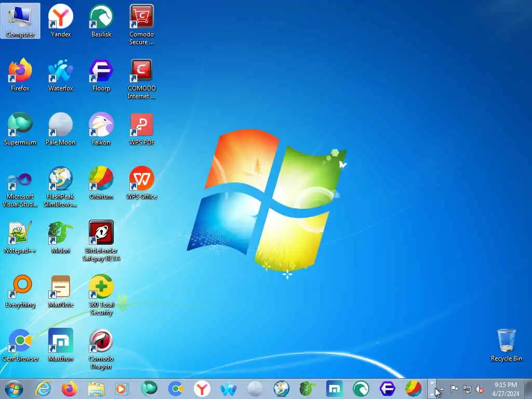Select the Midori desktop shortcut

point(61,237)
